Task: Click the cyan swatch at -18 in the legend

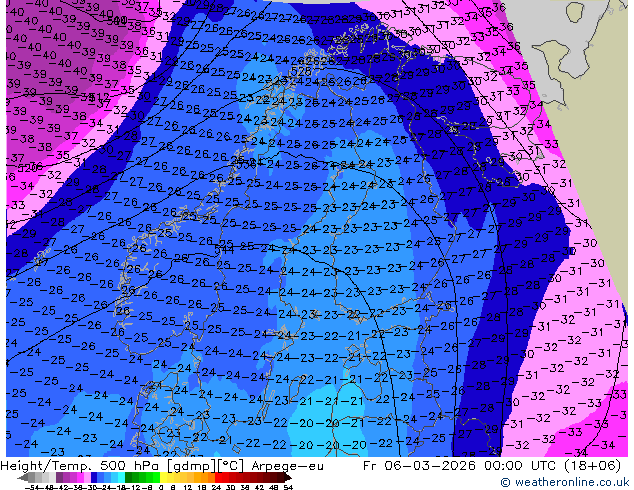Action: (x=122, y=478)
